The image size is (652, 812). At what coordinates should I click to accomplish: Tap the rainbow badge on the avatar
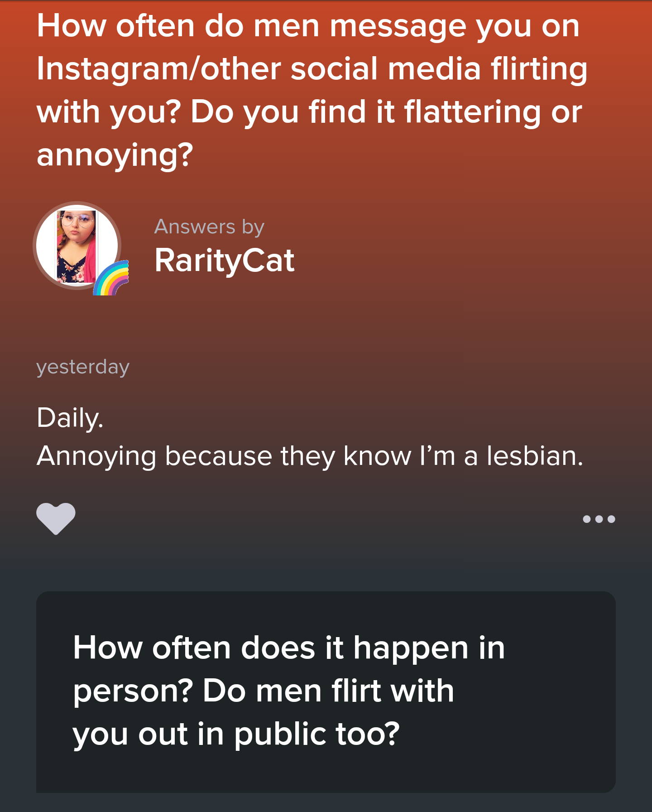click(111, 277)
